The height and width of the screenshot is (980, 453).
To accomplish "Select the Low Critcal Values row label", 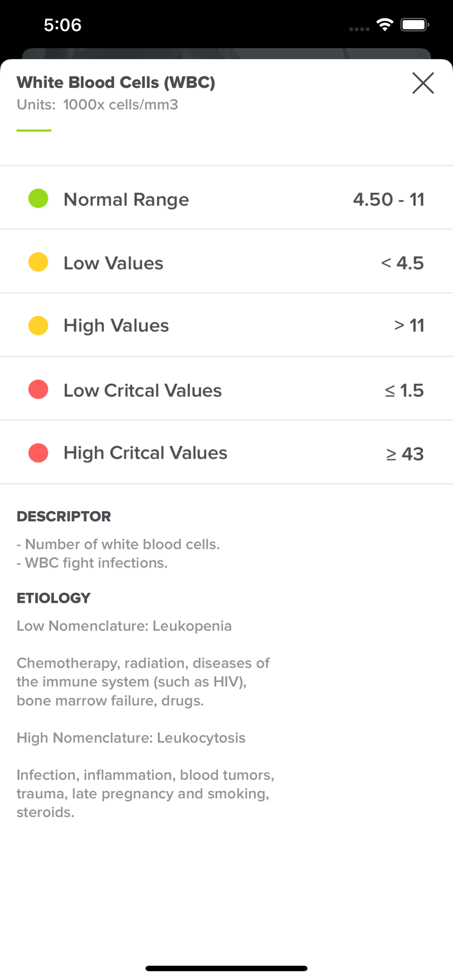I will (x=143, y=391).
